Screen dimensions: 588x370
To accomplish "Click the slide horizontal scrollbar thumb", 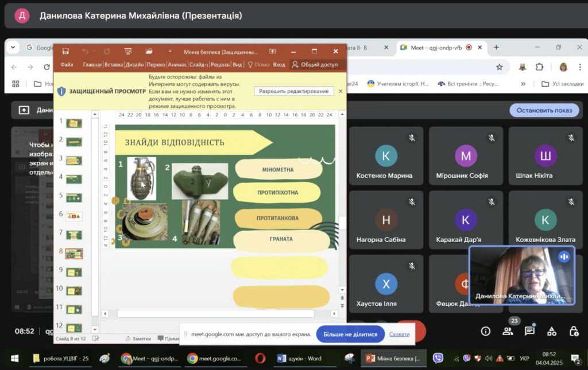I will [216, 313].
